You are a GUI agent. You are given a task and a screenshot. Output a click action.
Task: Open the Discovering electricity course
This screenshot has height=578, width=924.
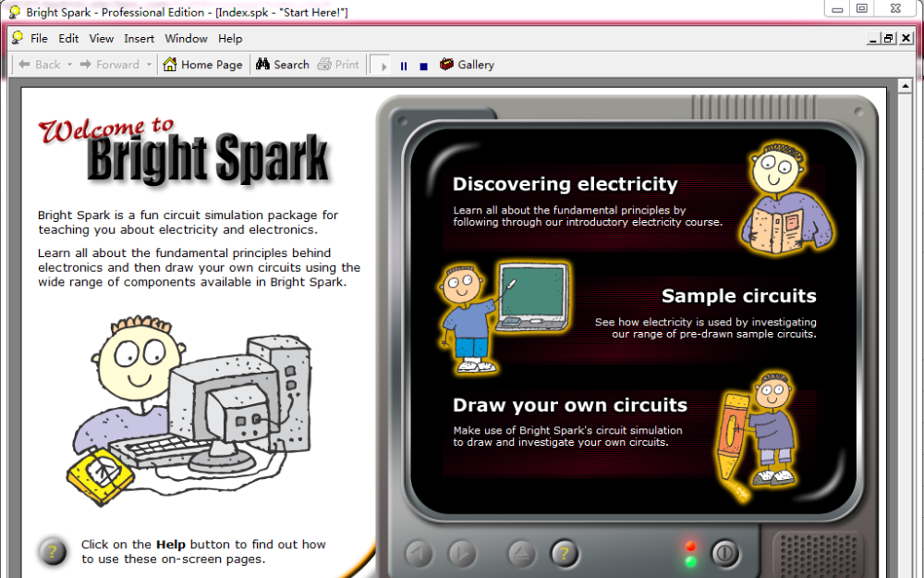[x=565, y=184]
